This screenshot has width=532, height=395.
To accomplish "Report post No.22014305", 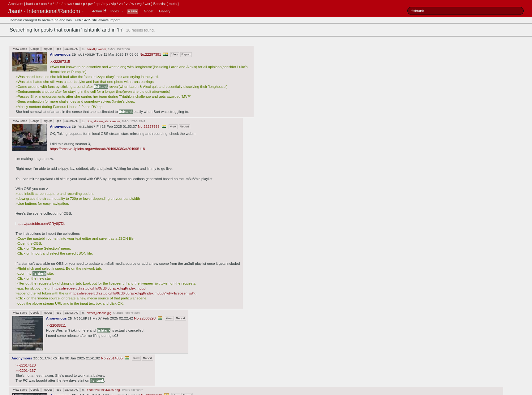I will 147,358.
